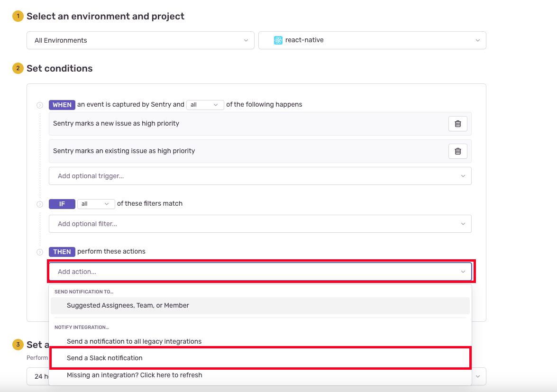Change the IF 'all' filter match selector
This screenshot has width=557, height=392.
(96, 204)
